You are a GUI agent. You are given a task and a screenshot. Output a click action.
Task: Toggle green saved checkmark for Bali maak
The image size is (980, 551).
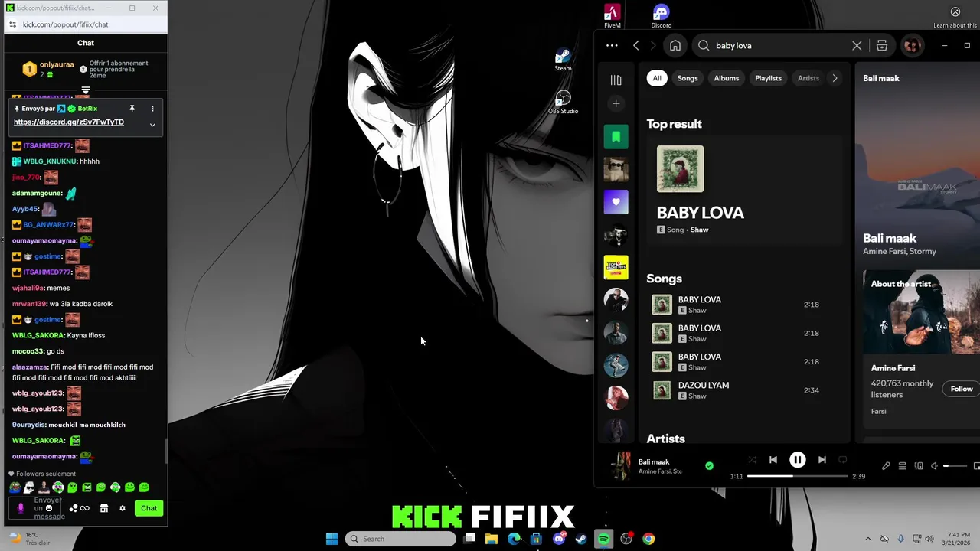(x=709, y=465)
